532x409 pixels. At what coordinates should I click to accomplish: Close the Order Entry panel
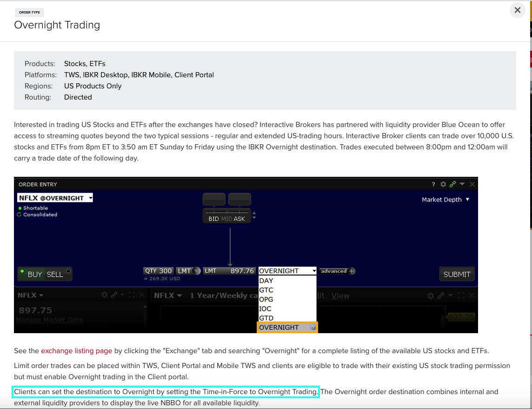pyautogui.click(x=472, y=184)
